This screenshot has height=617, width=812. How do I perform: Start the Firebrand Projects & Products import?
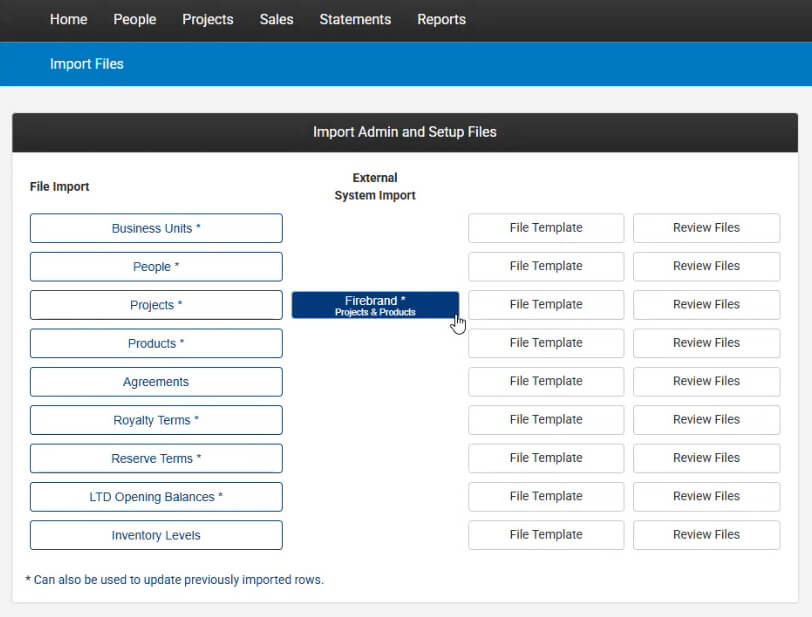coord(375,305)
